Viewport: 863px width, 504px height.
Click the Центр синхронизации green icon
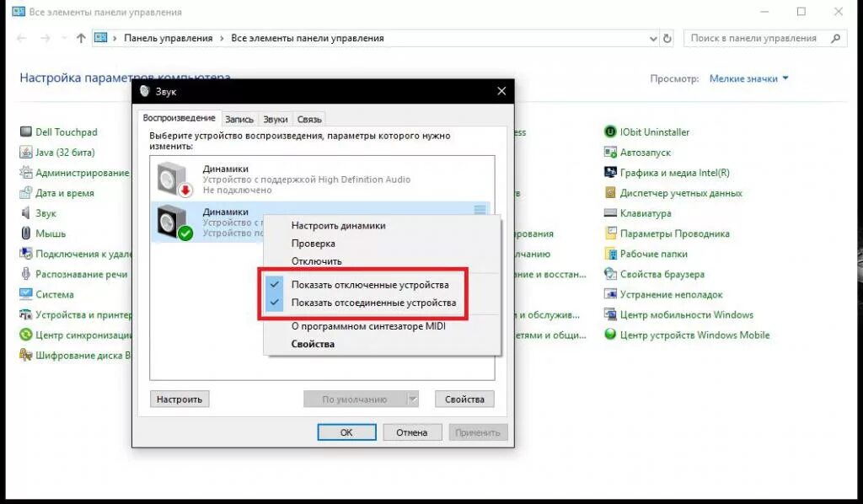click(26, 335)
